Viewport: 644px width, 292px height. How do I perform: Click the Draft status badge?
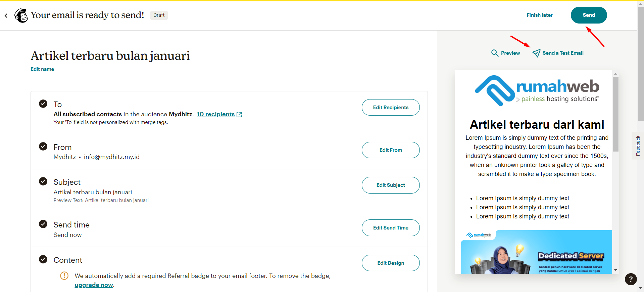coord(159,15)
